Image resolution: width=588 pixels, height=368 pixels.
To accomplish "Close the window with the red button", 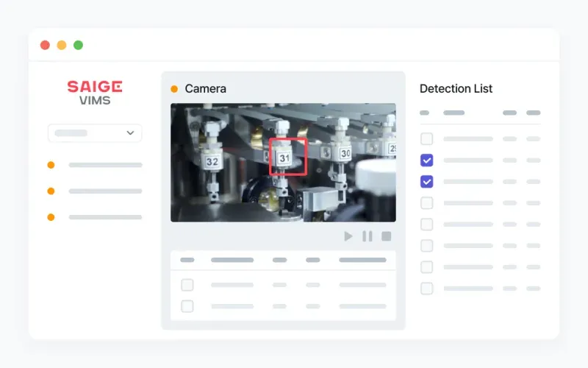I will click(45, 45).
